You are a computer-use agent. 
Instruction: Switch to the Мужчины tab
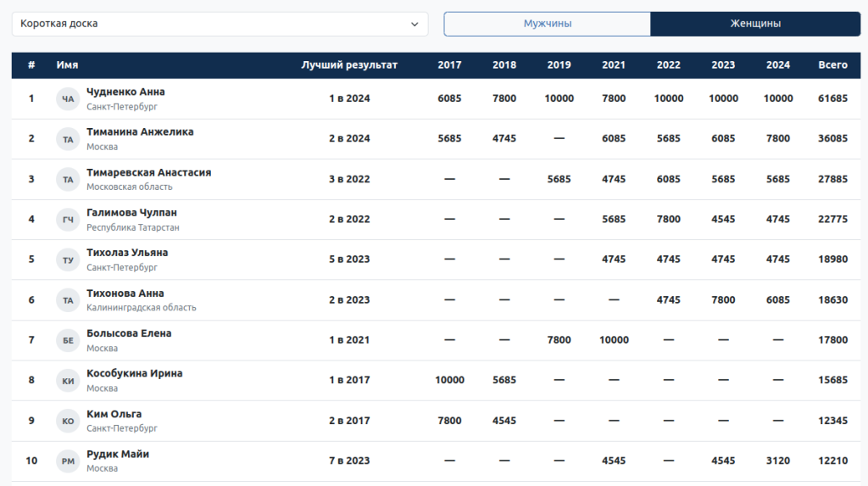[x=547, y=24]
